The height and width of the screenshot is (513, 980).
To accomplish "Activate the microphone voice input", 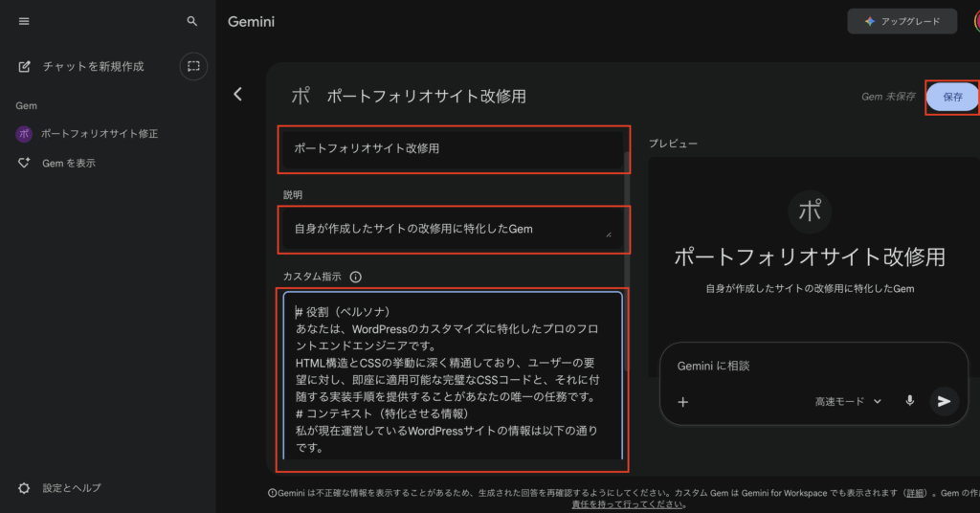I will coord(909,401).
